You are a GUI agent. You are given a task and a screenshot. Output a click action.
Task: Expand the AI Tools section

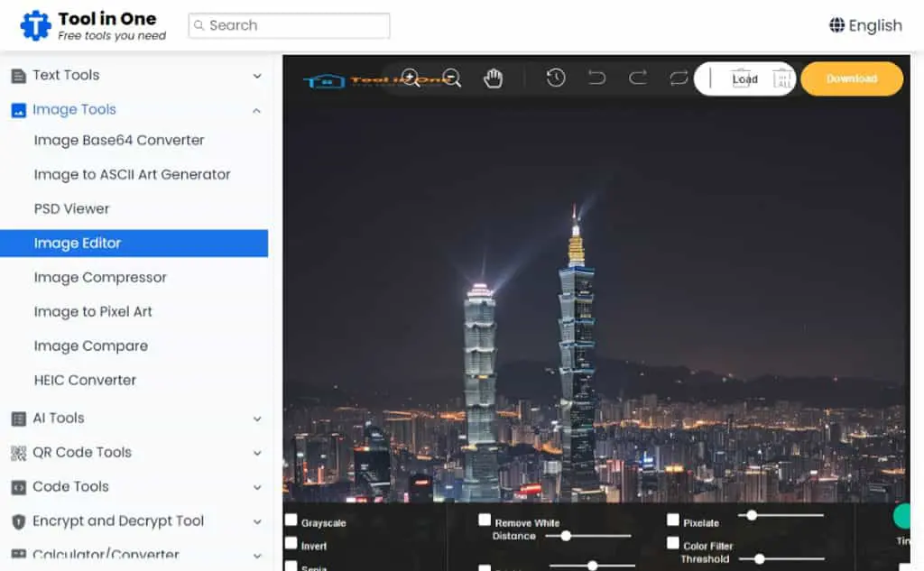134,419
